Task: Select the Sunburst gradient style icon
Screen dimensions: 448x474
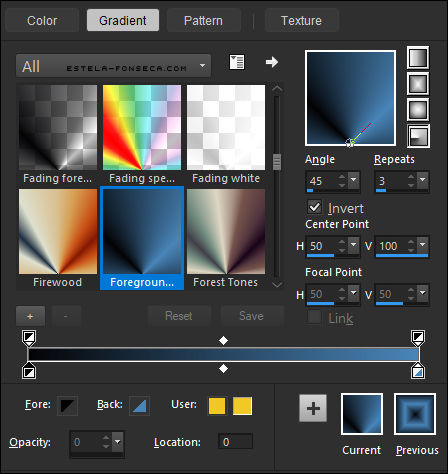Action: click(x=418, y=110)
